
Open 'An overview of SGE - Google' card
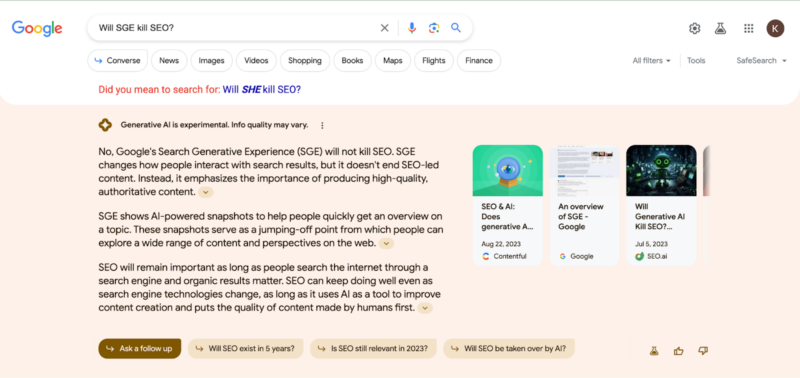tap(585, 206)
